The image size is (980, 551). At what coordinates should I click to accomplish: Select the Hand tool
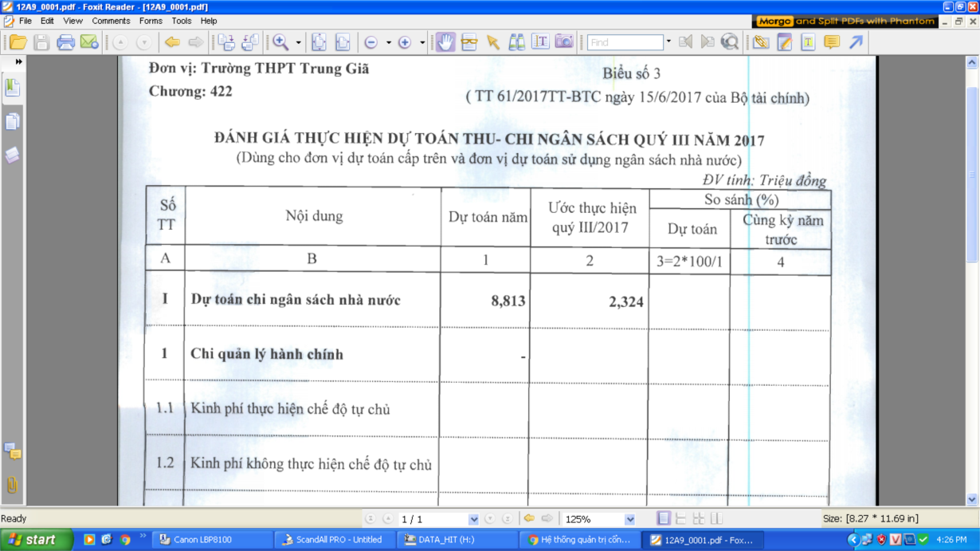pos(445,42)
